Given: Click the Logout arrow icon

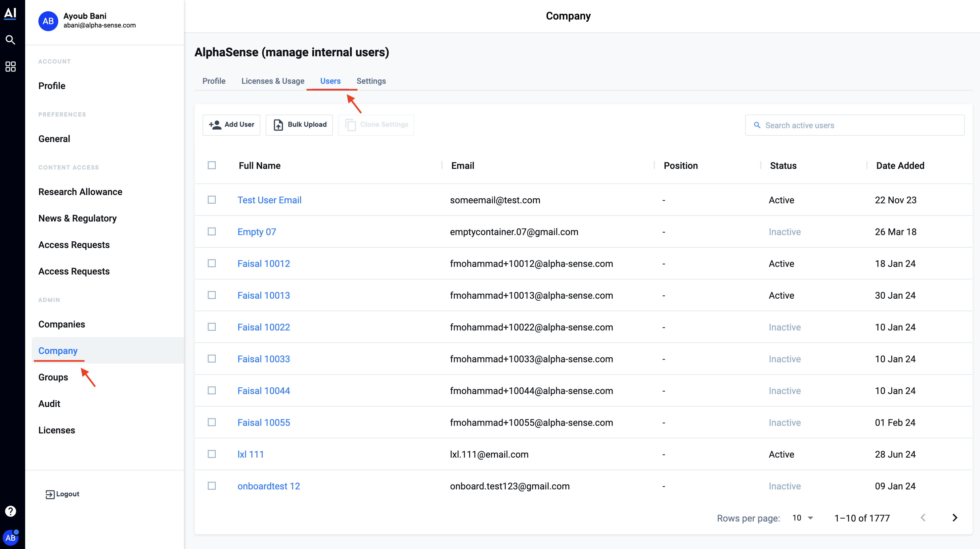Looking at the screenshot, I should (50, 494).
